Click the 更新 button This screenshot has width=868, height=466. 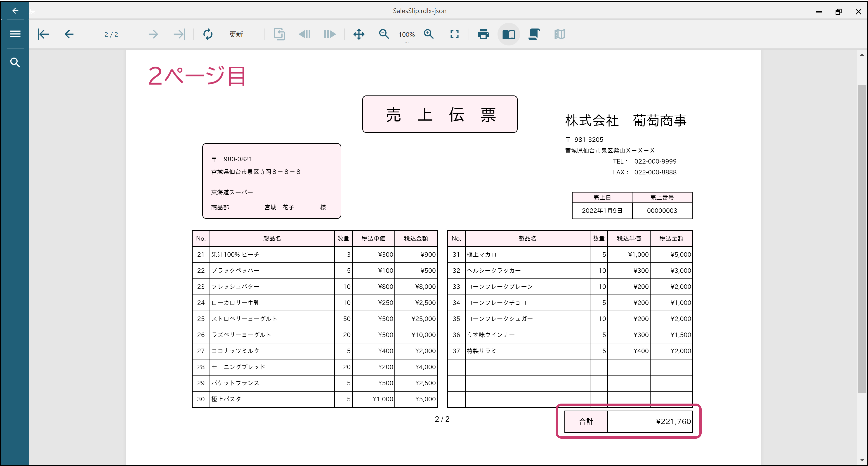click(236, 34)
